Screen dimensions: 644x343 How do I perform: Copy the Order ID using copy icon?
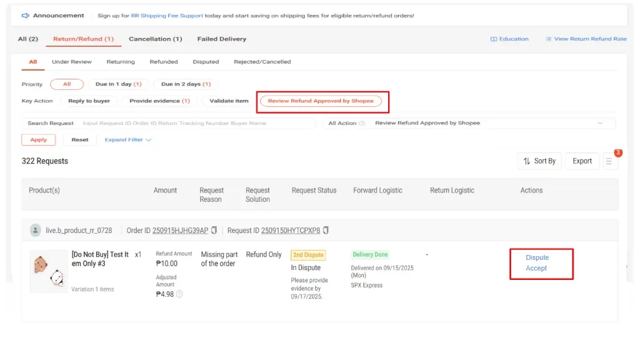click(x=214, y=231)
